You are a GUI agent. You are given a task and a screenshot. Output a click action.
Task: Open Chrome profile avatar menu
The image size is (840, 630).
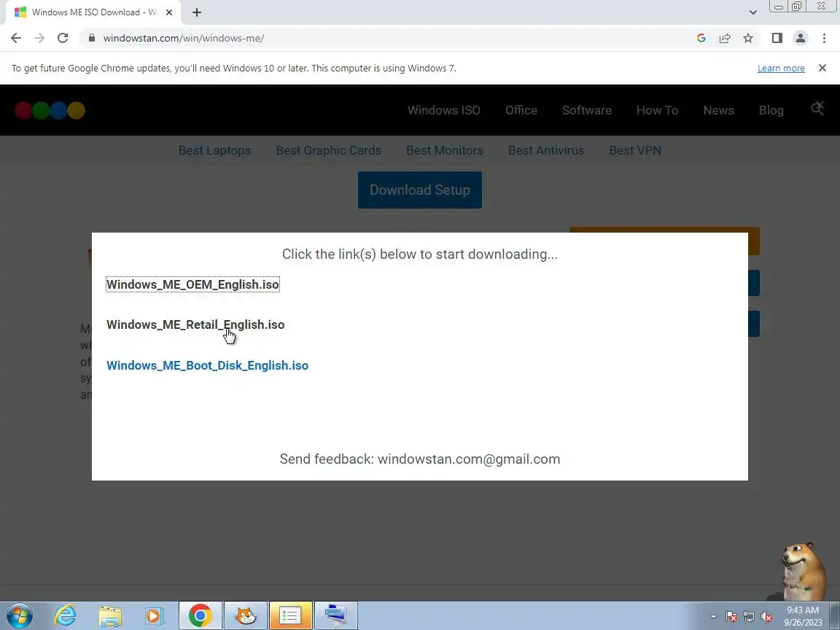coord(801,38)
